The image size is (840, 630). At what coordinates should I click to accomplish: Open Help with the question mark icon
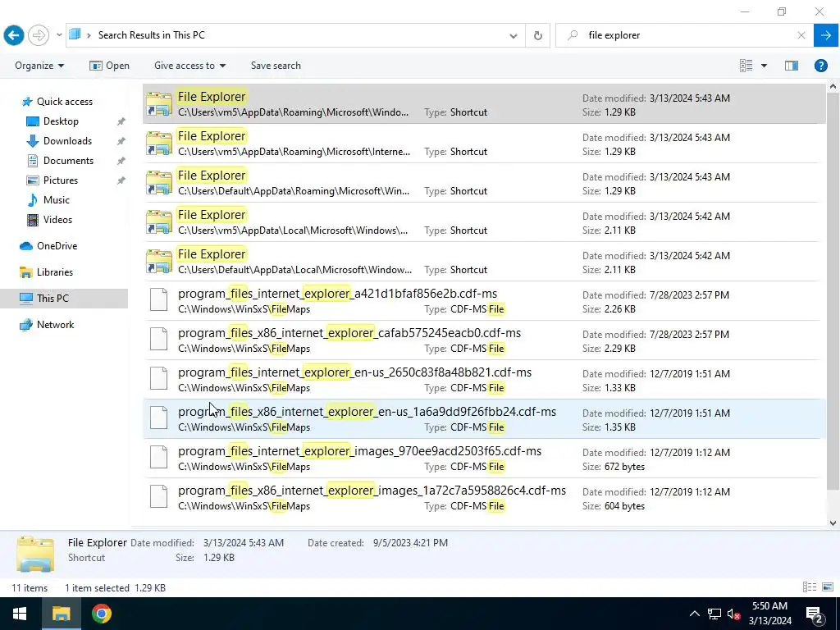(820, 66)
